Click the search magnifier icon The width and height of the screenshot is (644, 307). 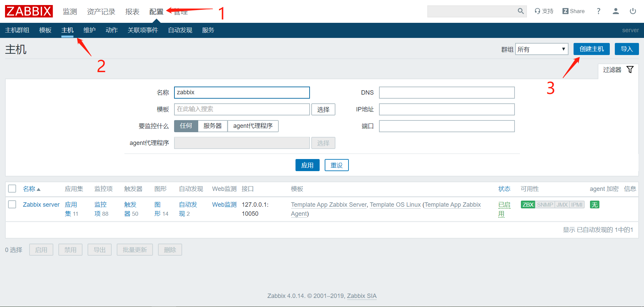[x=521, y=11]
